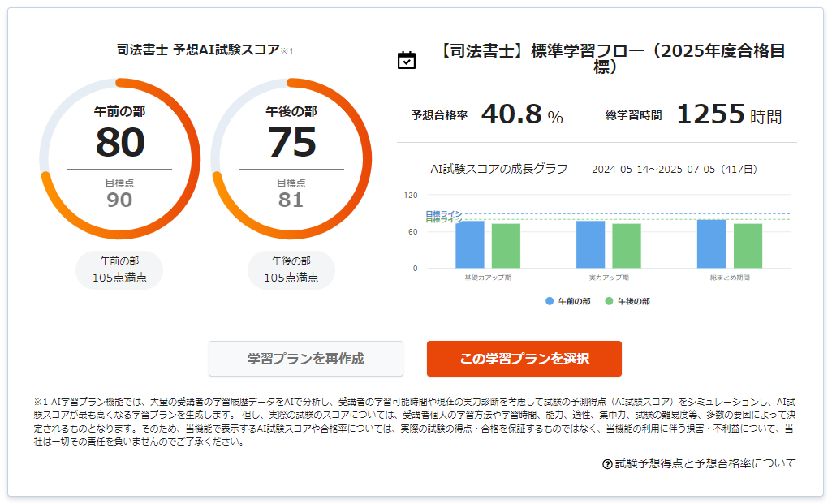Click the blue 午前の部 legend dot
Viewport: 832px width, 504px height.
550,301
